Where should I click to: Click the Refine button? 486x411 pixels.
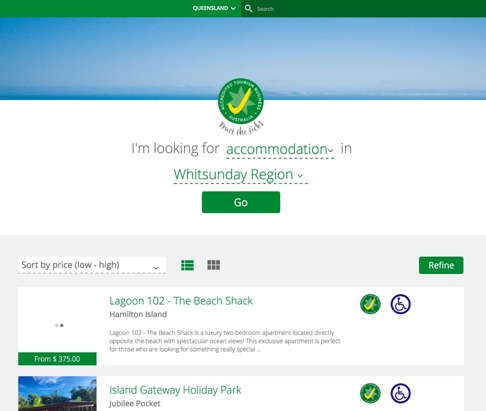441,265
